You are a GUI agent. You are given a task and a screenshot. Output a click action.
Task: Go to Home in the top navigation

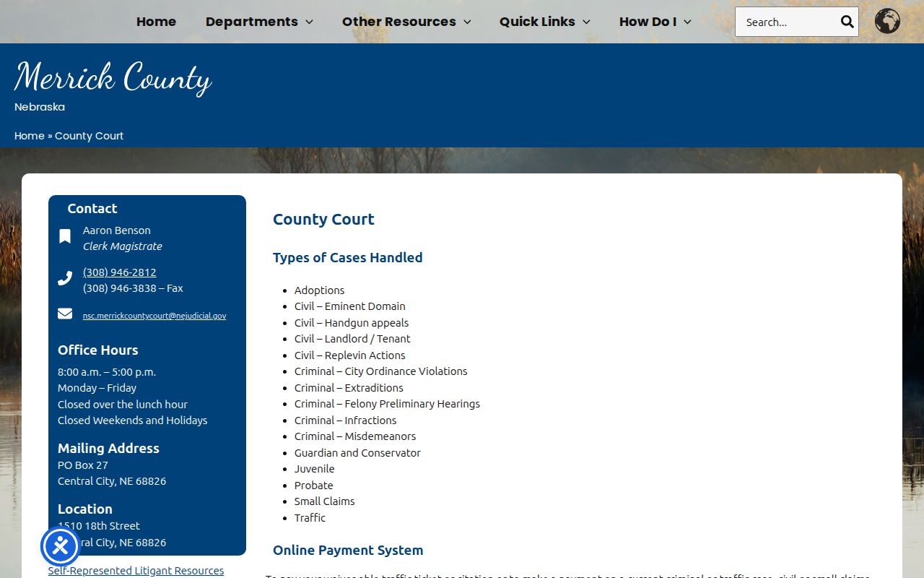156,22
